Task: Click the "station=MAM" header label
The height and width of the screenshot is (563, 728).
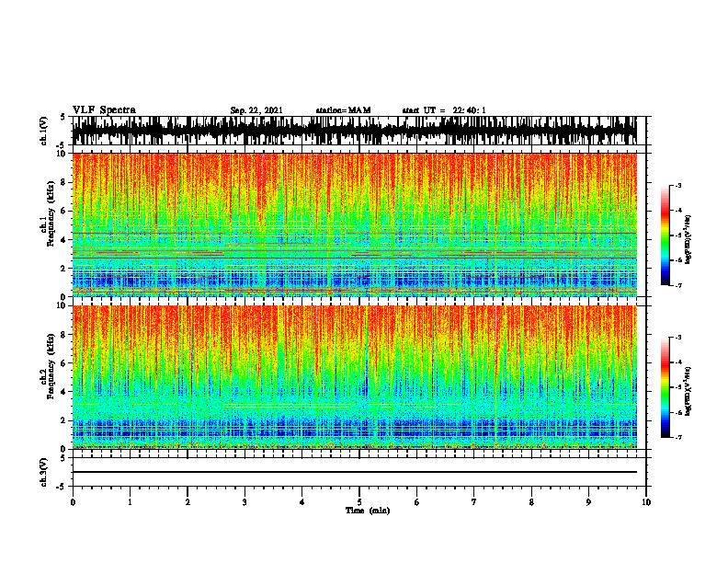Action: point(343,110)
